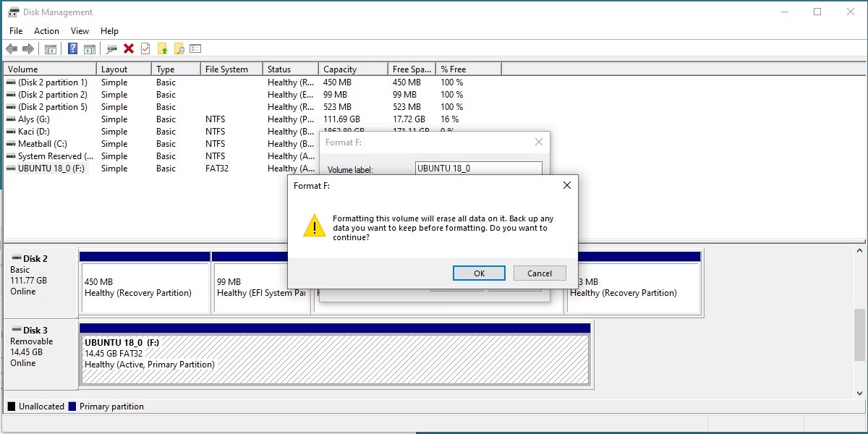Click drive icon of UBUNTU 18_0 (F:) row
Screen dimensions: 868x434
pos(11,169)
